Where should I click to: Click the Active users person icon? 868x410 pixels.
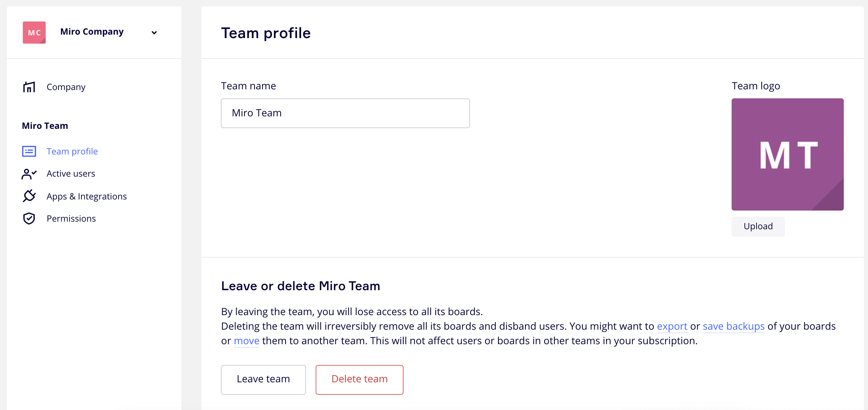point(29,174)
